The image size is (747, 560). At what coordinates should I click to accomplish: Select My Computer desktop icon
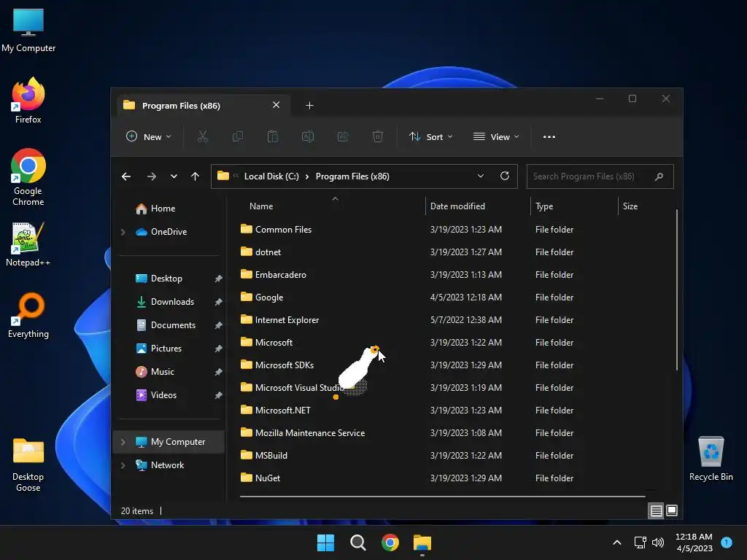[x=28, y=30]
